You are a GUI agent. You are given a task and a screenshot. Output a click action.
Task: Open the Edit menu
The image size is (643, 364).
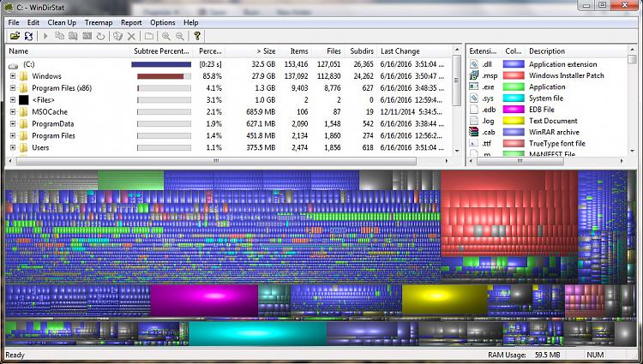tap(33, 22)
